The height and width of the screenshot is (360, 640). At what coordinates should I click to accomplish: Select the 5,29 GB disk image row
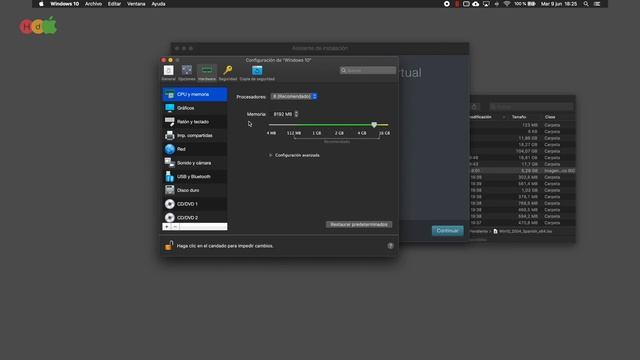(x=522, y=171)
